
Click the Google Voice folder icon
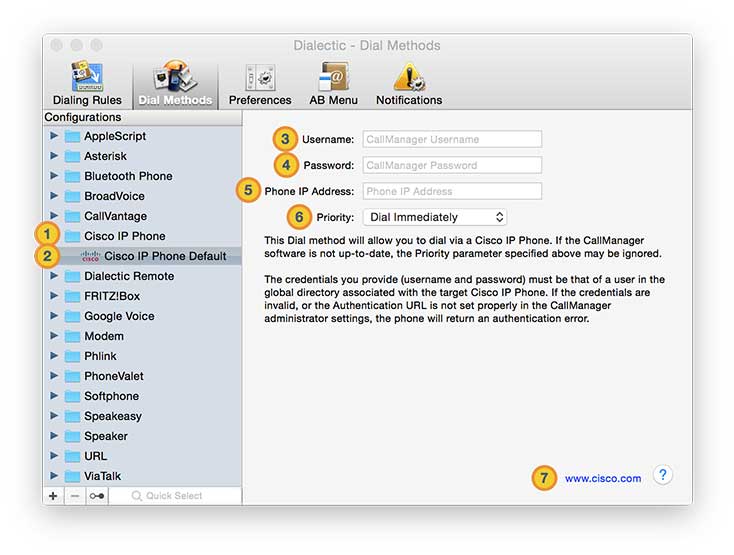[x=72, y=316]
